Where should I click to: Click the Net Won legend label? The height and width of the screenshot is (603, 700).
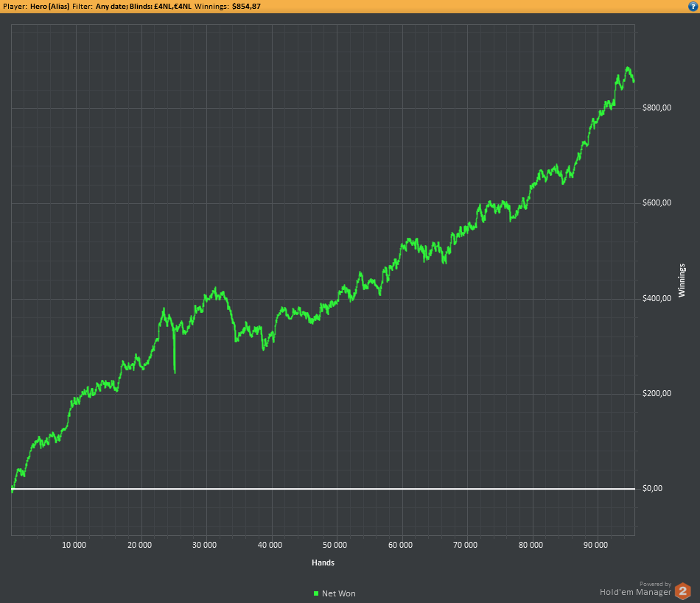click(339, 593)
